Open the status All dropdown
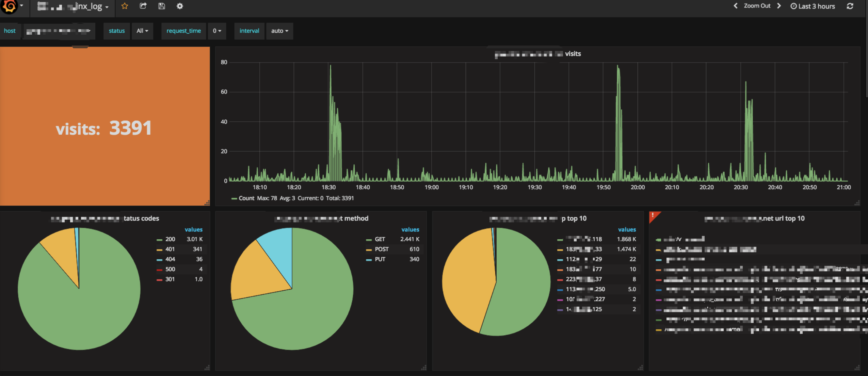 (142, 31)
